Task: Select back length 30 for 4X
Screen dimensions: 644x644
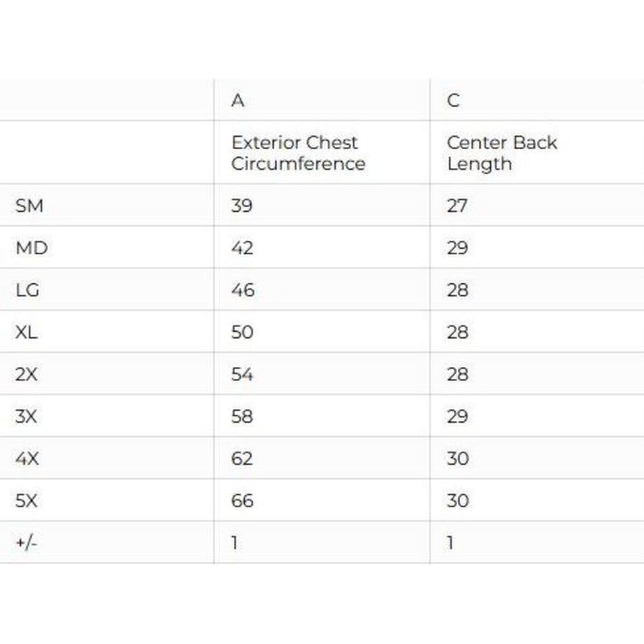Action: [457, 458]
